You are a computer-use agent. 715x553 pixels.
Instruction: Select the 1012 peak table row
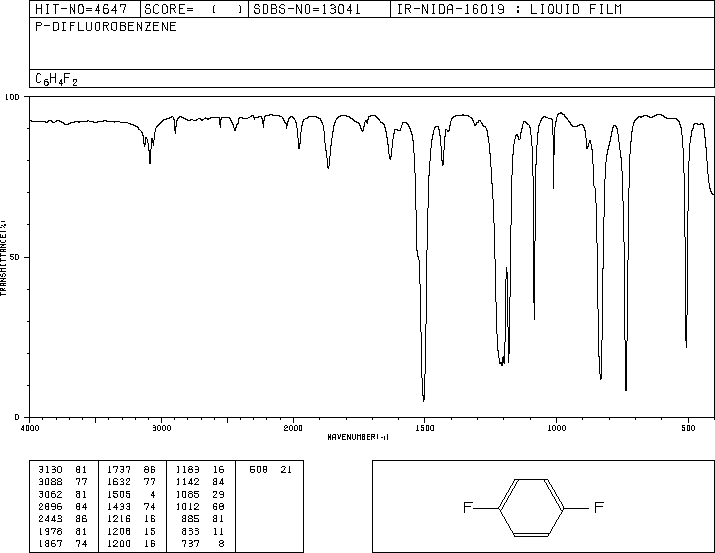coord(200,506)
